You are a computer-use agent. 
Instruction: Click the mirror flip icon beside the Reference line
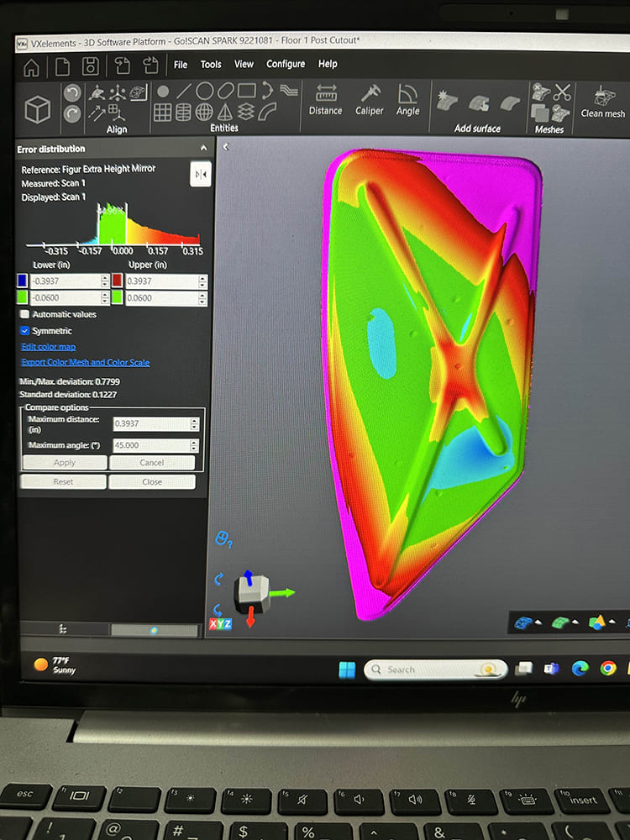point(201,174)
